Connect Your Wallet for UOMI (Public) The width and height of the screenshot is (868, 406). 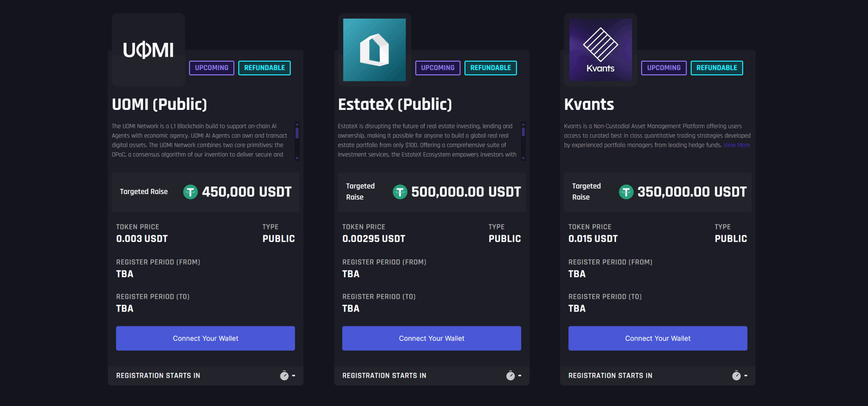click(205, 338)
